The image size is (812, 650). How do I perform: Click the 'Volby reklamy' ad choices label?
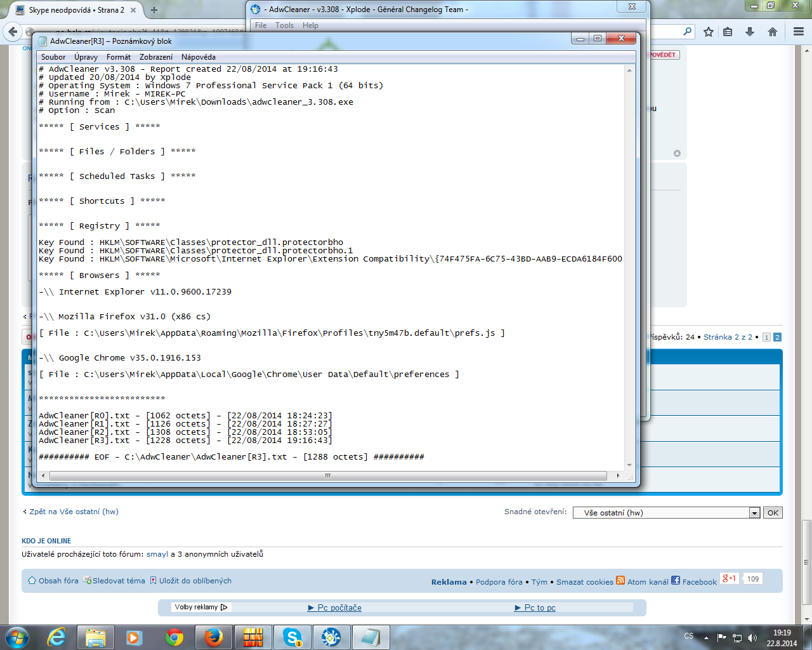200,607
